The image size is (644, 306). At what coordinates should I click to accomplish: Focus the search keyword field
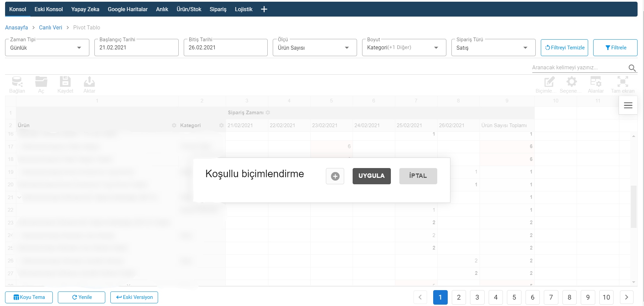(579, 68)
